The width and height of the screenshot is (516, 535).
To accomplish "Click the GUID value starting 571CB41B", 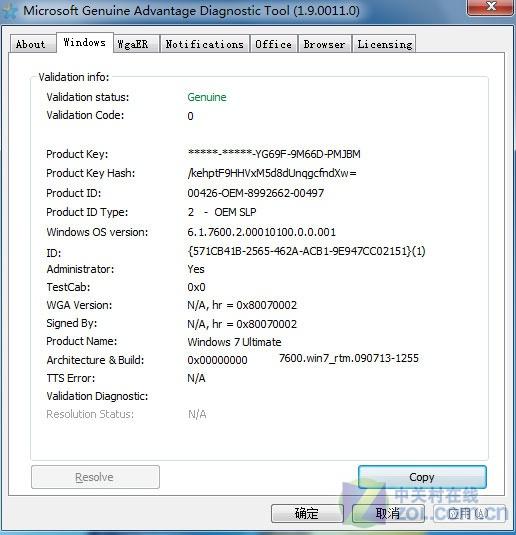I will pyautogui.click(x=306, y=251).
